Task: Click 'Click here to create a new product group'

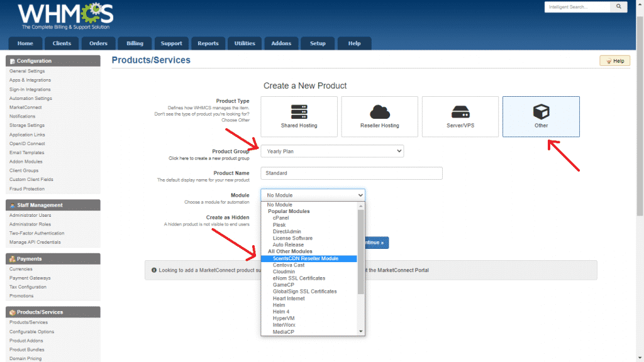Action: (209, 158)
